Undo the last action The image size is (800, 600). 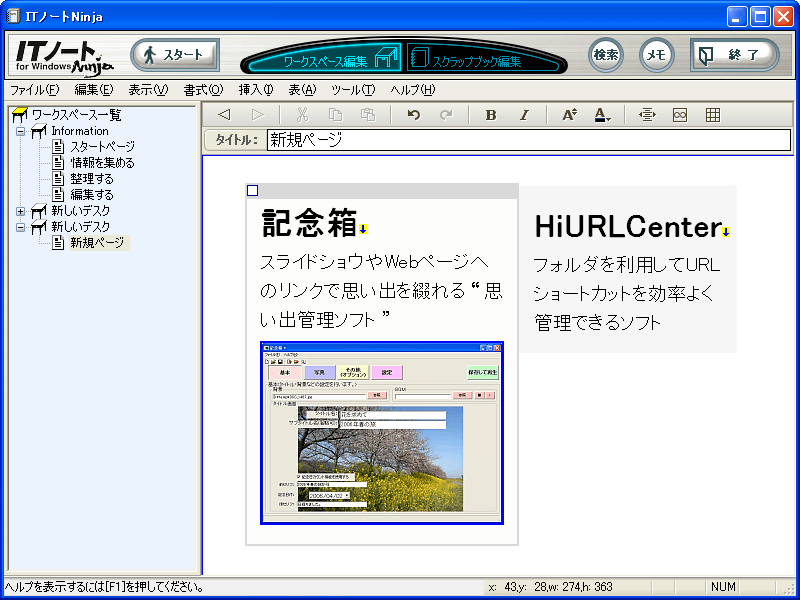pos(414,115)
